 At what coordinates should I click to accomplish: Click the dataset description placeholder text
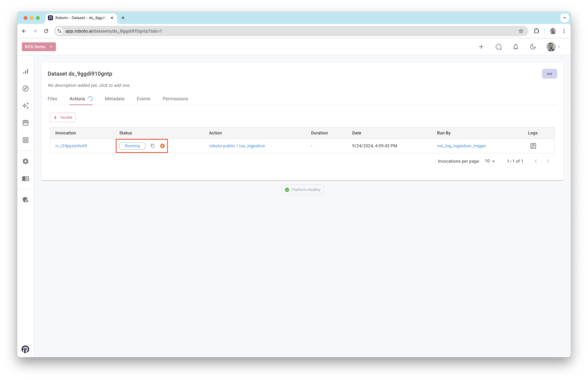point(89,85)
